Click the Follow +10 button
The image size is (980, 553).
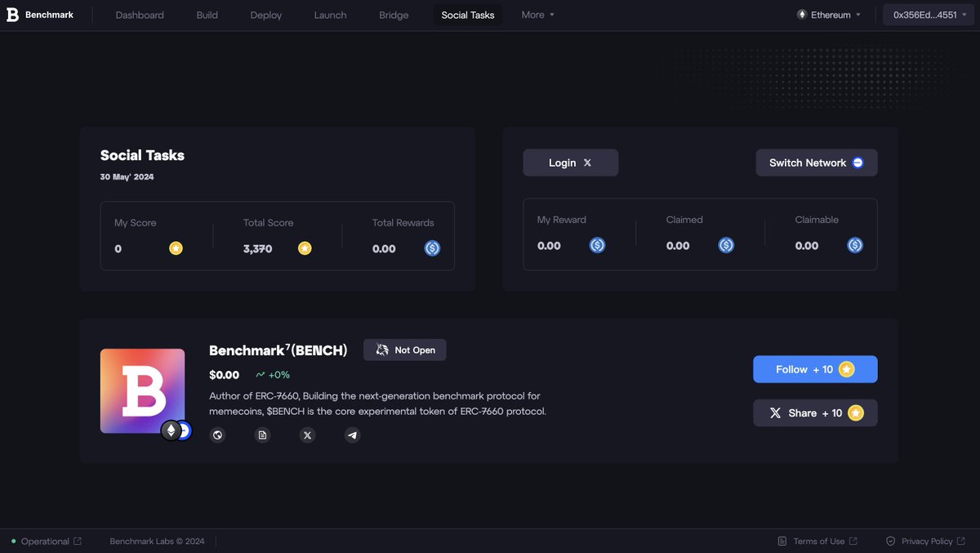click(815, 369)
